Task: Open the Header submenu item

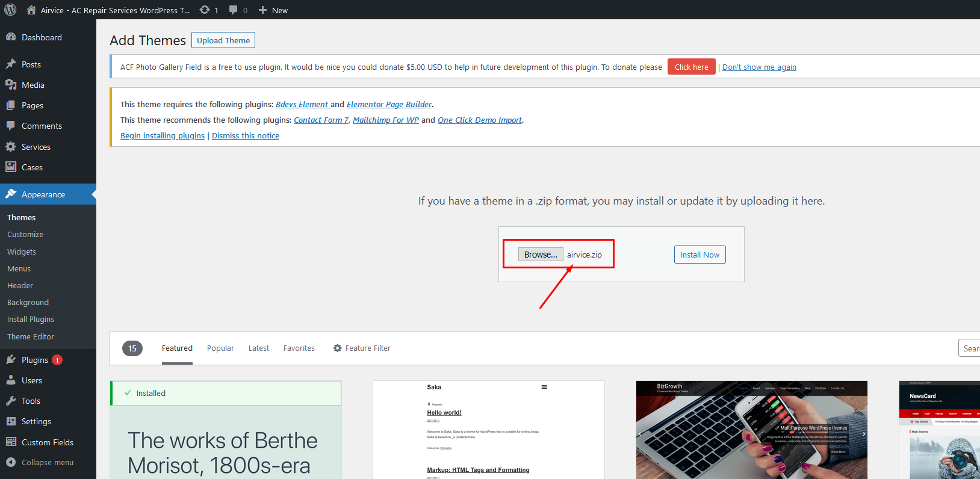Action: pos(20,285)
